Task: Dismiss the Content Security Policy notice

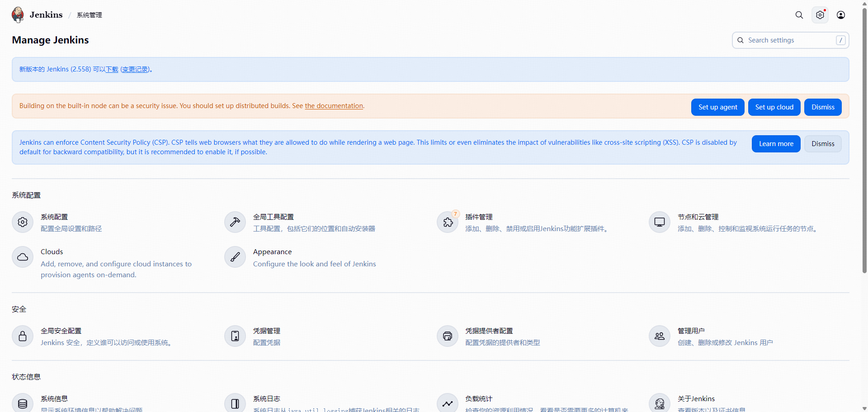Action: (823, 144)
